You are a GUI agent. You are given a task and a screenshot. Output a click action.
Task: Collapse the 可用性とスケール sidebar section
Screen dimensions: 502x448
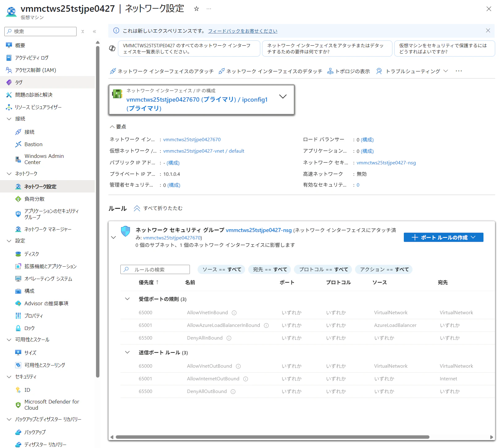(9, 340)
